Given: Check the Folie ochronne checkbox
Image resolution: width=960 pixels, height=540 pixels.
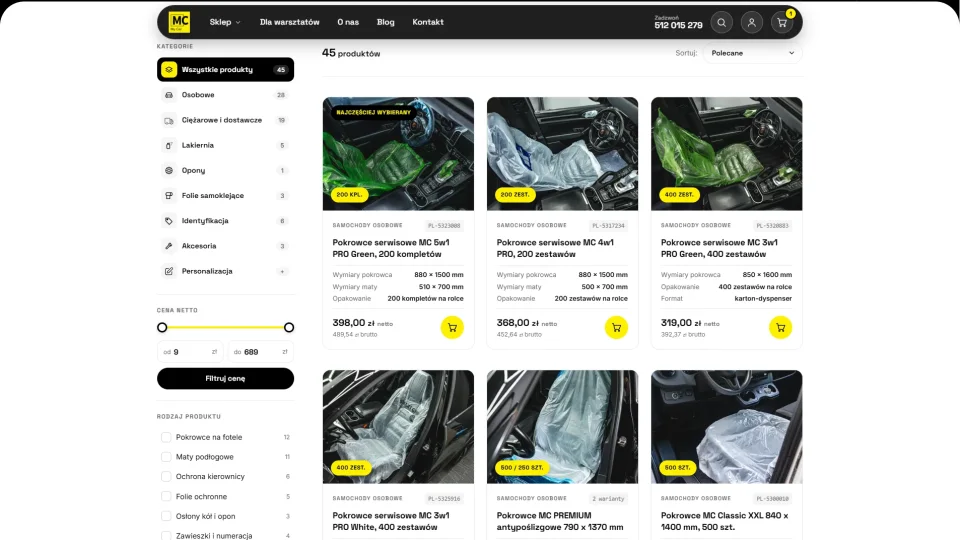Looking at the screenshot, I should [x=166, y=497].
